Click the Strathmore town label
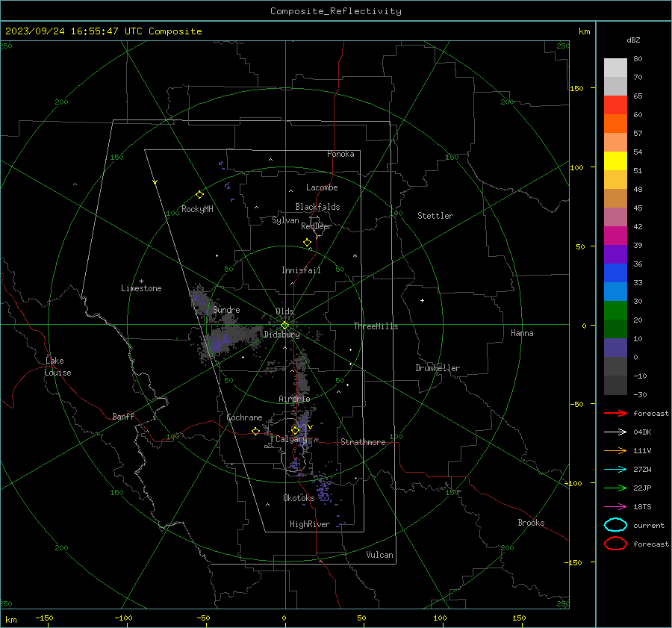Viewport: 672px width, 628px height. coord(363,442)
